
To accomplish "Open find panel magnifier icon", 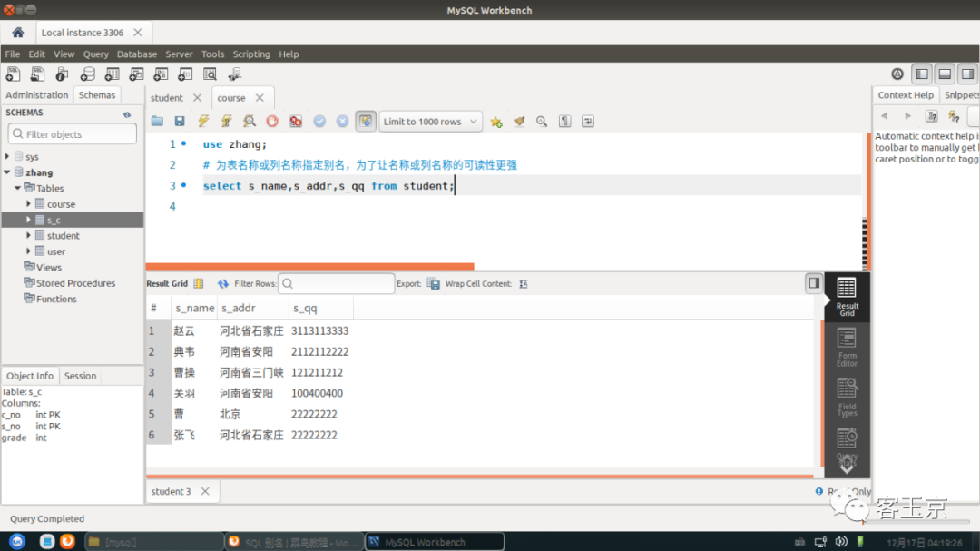I will (x=542, y=122).
